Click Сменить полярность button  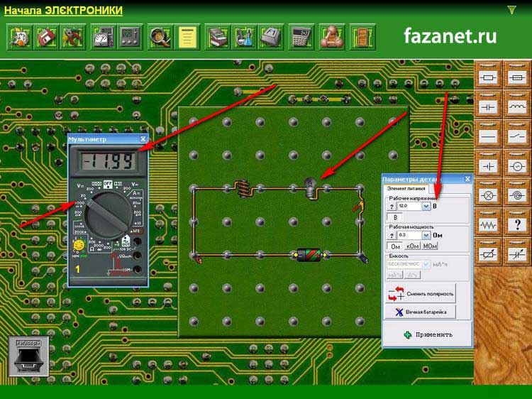421,293
